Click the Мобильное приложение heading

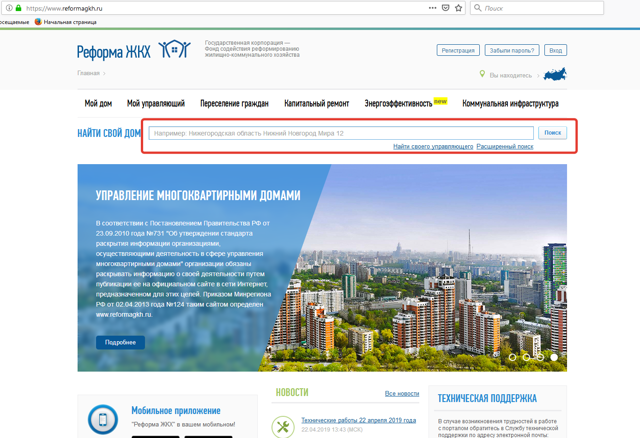coord(176,411)
